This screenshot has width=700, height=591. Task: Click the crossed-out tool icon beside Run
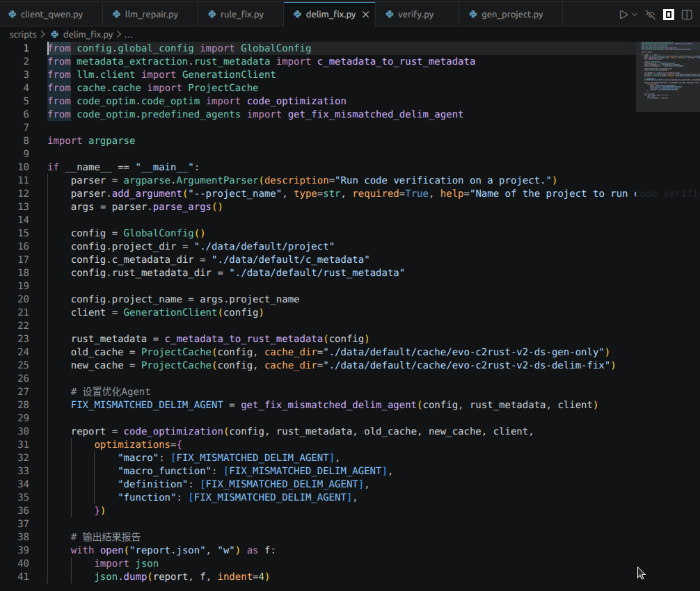coord(651,15)
